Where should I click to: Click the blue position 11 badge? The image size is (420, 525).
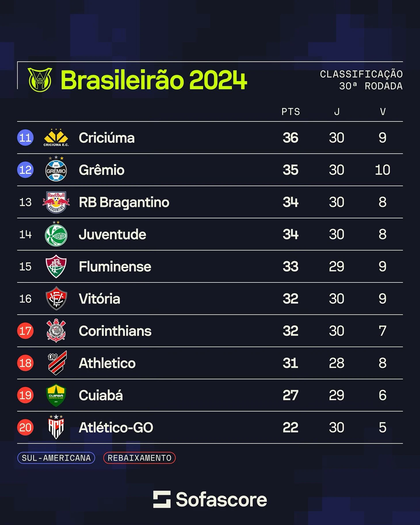coord(25,138)
